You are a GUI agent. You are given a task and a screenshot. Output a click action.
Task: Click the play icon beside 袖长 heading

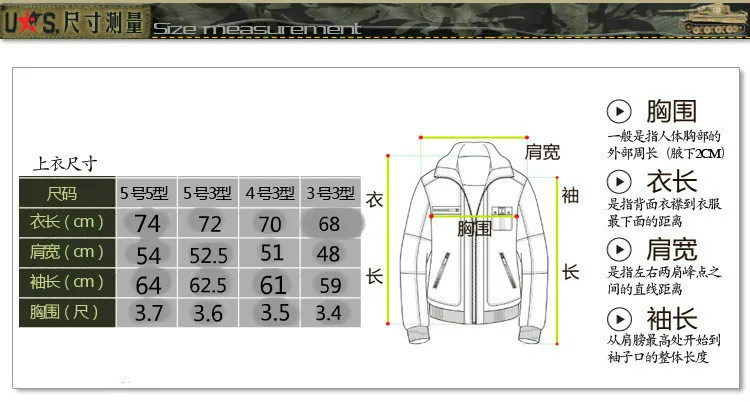click(619, 319)
